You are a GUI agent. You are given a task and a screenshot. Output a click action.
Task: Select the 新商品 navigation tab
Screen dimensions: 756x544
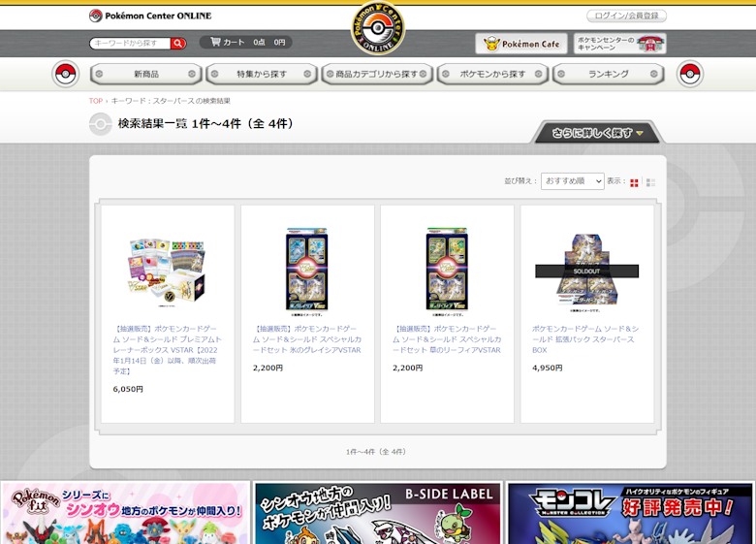point(146,74)
